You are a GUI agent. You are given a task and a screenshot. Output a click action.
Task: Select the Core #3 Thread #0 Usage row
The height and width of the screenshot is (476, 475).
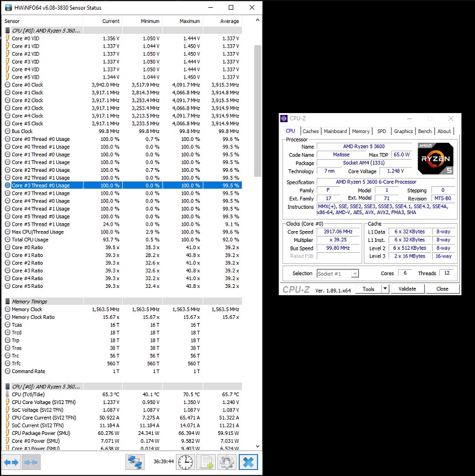[x=122, y=186]
